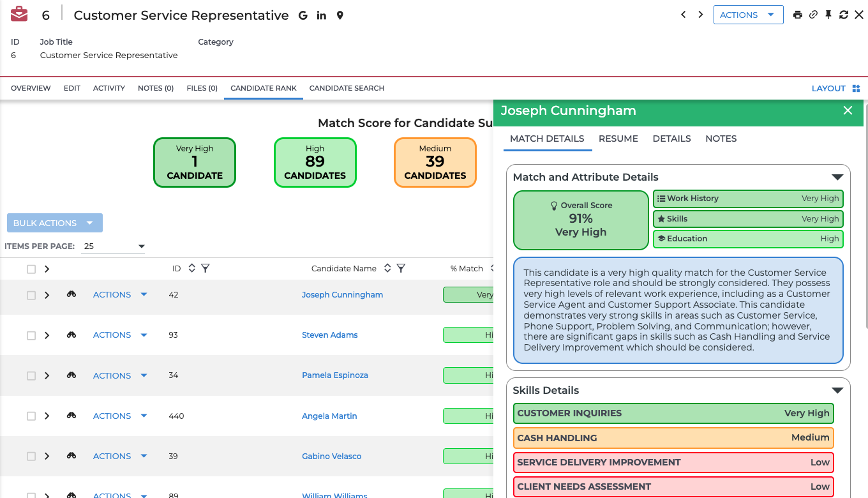868x498 pixels.
Task: Collapse Match and Attribute Details section
Action: coord(837,177)
